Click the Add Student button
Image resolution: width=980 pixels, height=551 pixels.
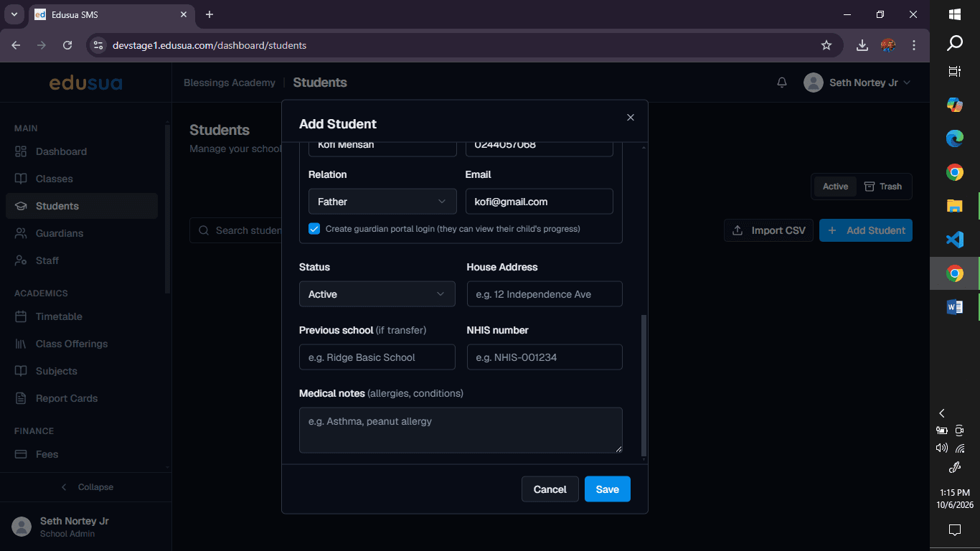click(x=866, y=230)
